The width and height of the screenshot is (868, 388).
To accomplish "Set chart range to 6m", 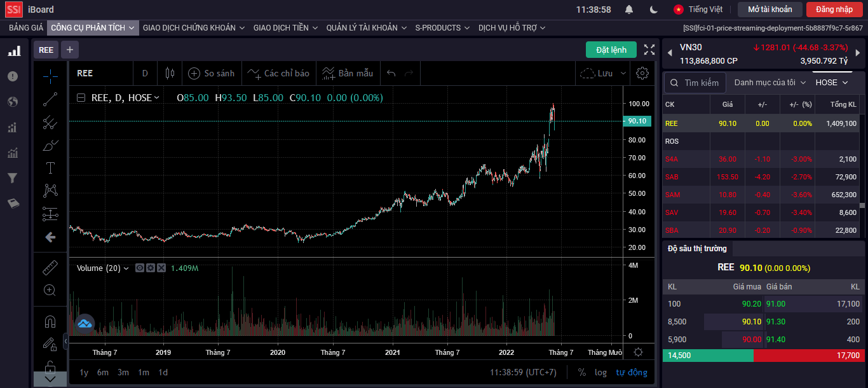I will pos(103,372).
